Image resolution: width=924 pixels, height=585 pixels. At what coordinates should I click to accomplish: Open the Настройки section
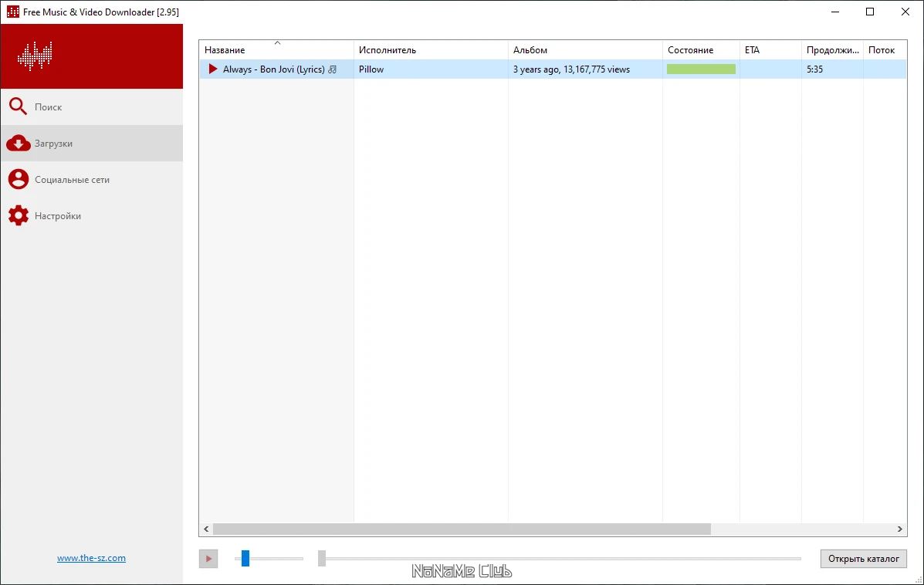[x=92, y=215]
